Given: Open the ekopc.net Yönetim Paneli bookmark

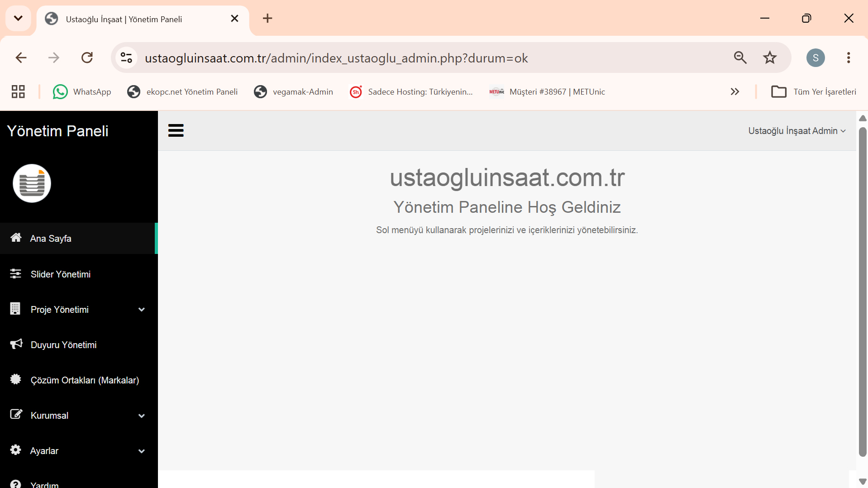Looking at the screenshot, I should point(182,92).
